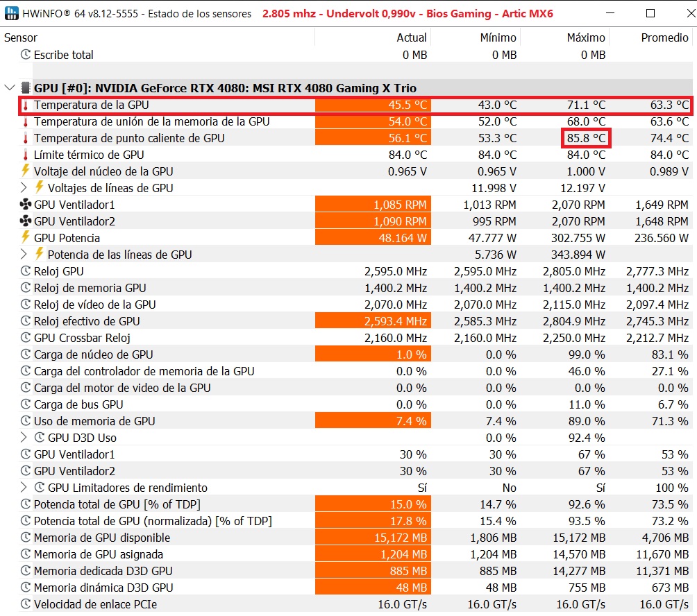Image resolution: width=697 pixels, height=616 pixels.
Task: Click clock icon of Escribe total
Action: click(x=26, y=55)
